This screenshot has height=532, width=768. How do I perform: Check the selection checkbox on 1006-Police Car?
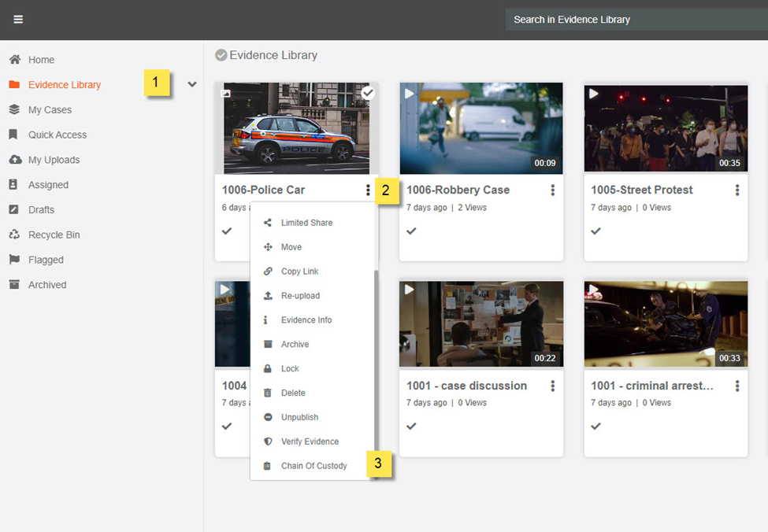click(x=368, y=92)
